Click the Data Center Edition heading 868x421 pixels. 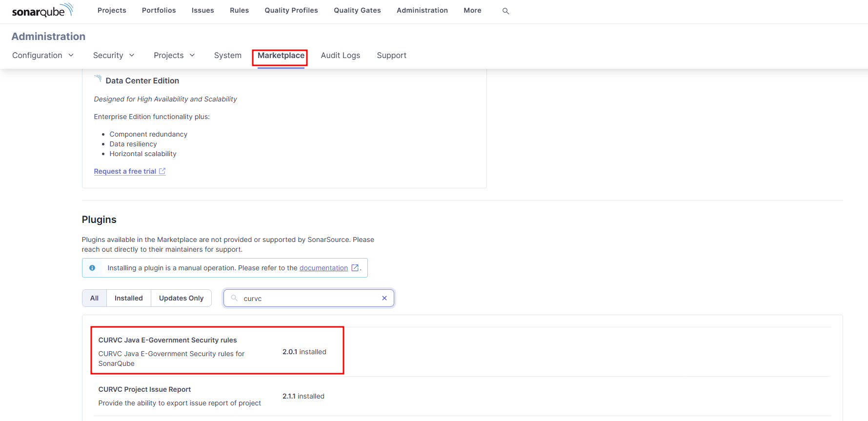142,80
